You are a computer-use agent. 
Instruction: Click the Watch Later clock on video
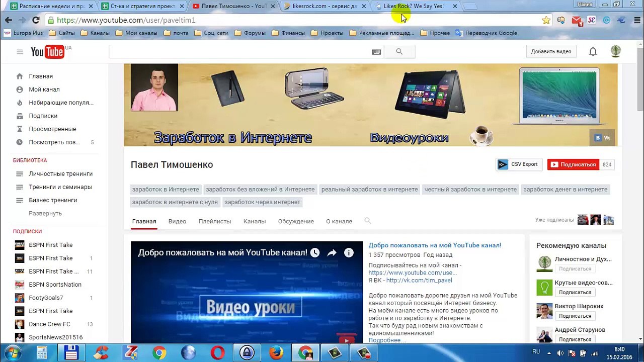[315, 253]
